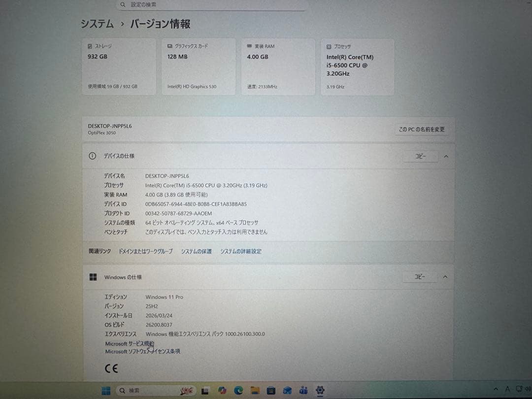
Task: Click the プロダクト ID value 00342-50787-68729-AAOEM
Action: pos(178,213)
